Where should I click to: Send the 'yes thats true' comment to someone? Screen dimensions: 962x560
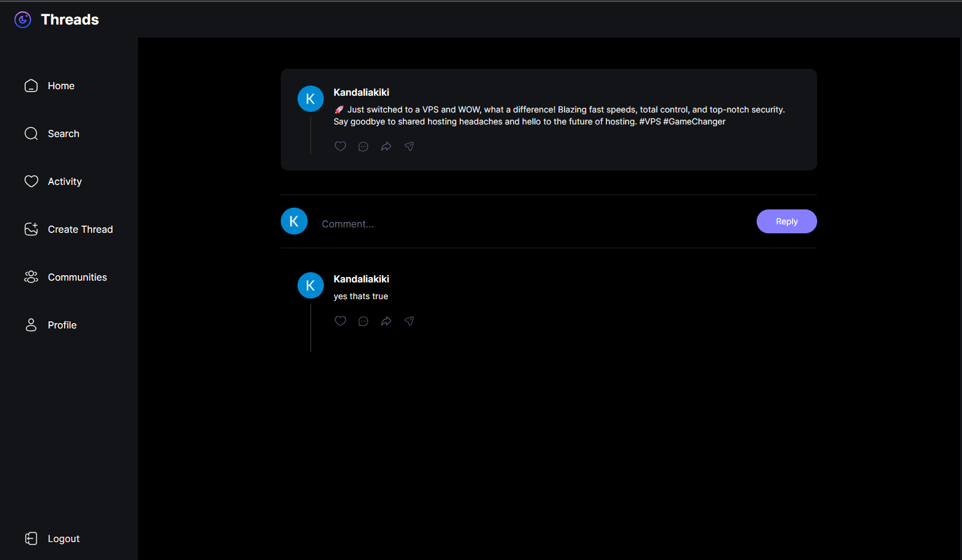point(409,321)
